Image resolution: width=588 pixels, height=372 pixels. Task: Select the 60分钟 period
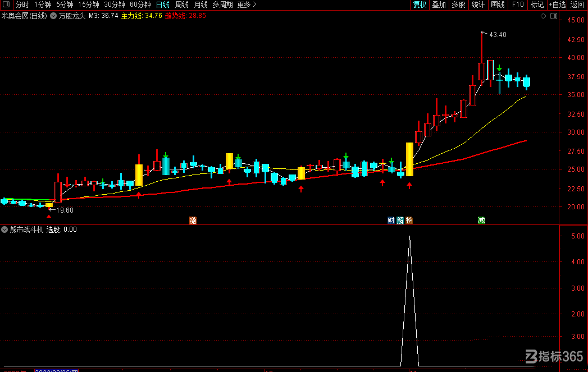tap(140, 4)
